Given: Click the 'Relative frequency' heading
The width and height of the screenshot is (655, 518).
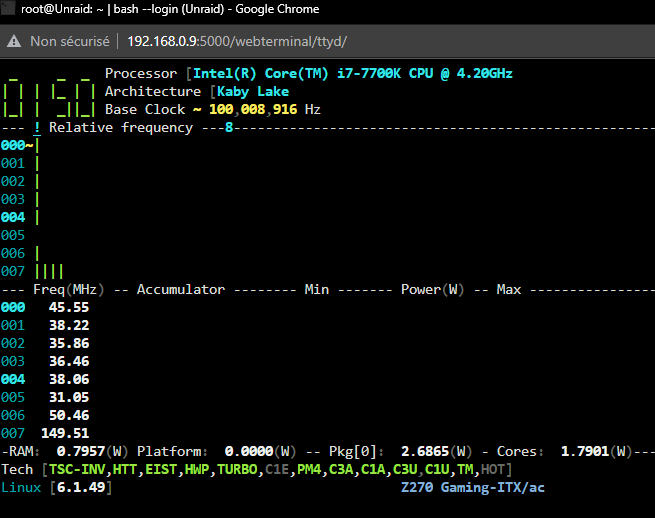Looking at the screenshot, I should 121,127.
